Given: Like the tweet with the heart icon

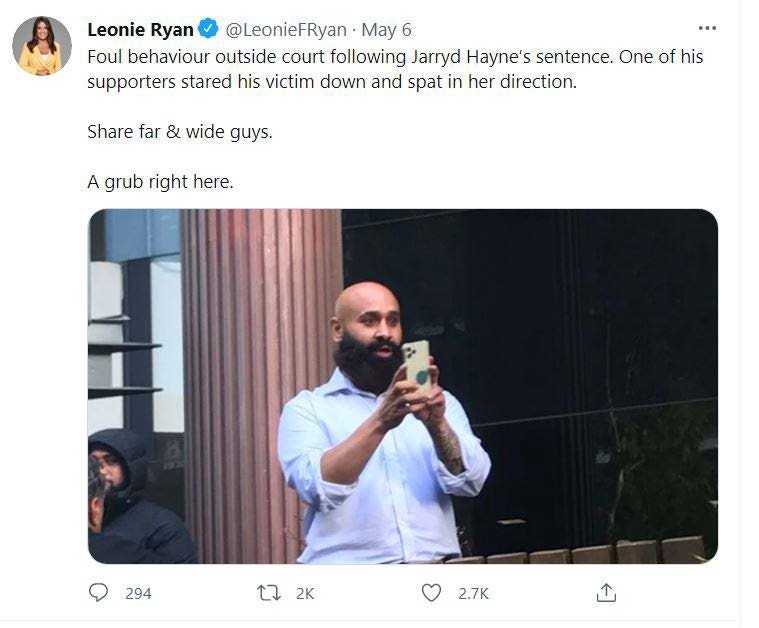Looking at the screenshot, I should tap(431, 593).
